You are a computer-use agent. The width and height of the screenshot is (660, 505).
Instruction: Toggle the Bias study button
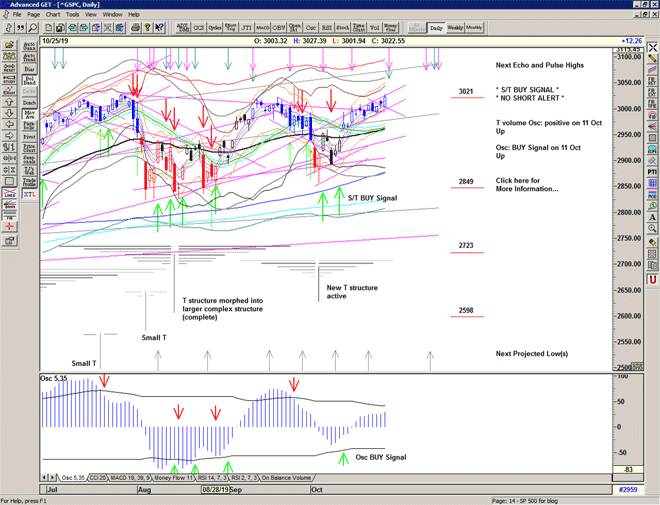tap(29, 69)
